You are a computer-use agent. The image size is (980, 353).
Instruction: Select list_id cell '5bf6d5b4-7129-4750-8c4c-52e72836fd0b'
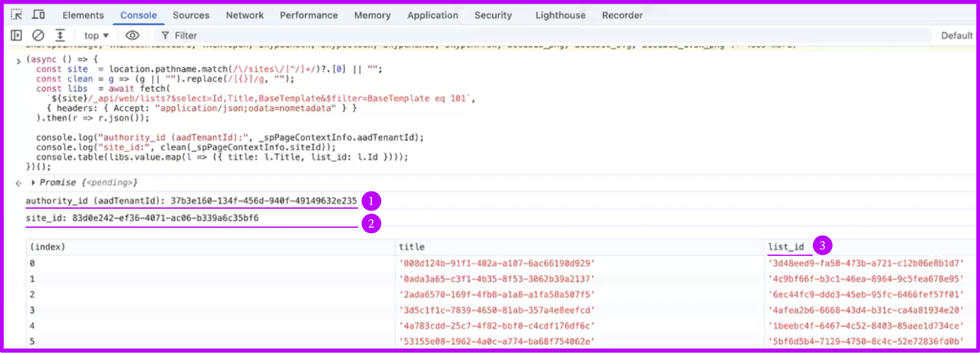pos(866,341)
